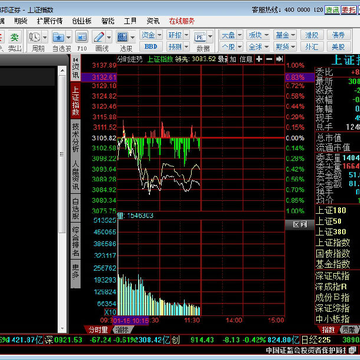The height and width of the screenshot is (360, 360).
Task: Select the 指数 tab at bottom right
Action: [x=328, y=330]
